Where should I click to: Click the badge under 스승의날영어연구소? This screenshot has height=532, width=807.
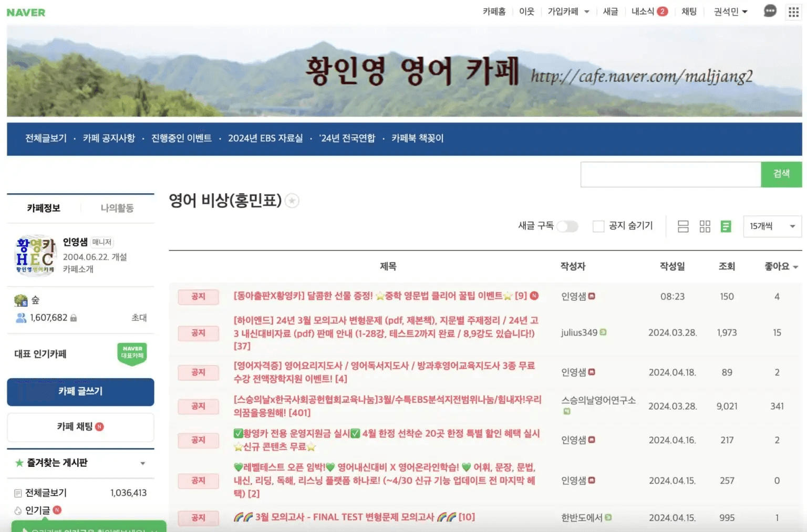tap(567, 411)
